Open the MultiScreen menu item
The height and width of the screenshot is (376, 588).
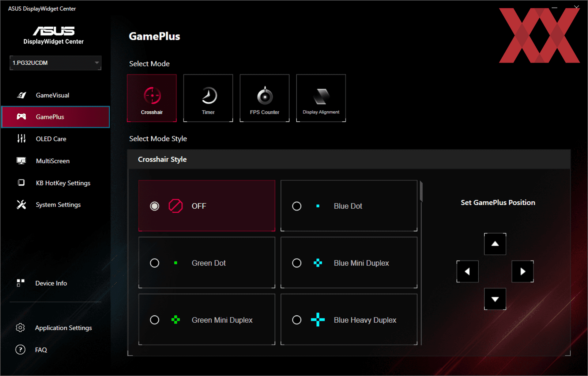pos(55,161)
